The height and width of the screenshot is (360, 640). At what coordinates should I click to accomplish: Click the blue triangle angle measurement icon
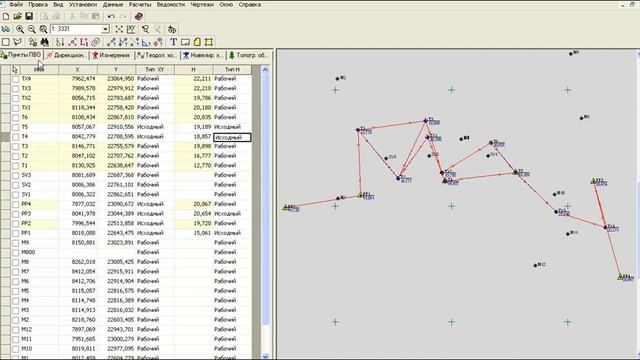(x=146, y=42)
